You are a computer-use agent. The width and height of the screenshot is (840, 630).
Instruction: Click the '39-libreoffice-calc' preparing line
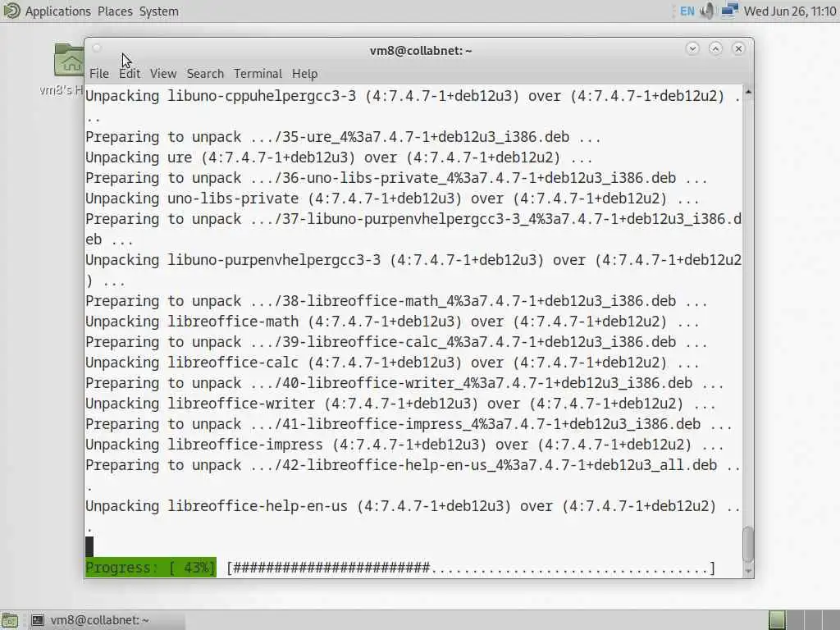click(x=396, y=342)
